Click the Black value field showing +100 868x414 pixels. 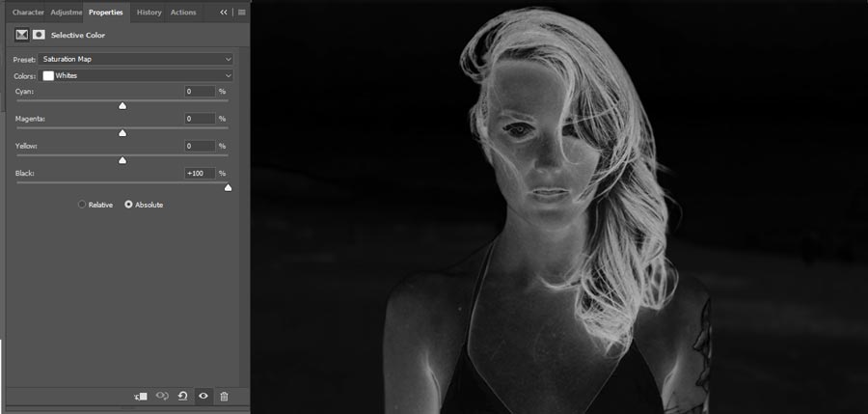click(x=200, y=174)
